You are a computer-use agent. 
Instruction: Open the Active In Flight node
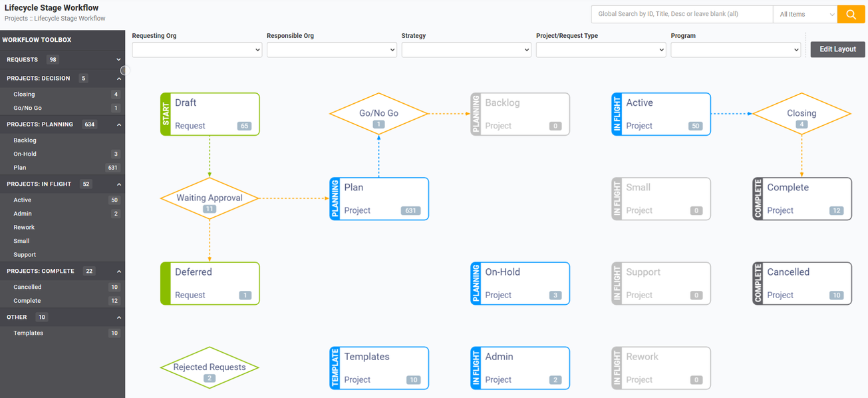click(660, 114)
